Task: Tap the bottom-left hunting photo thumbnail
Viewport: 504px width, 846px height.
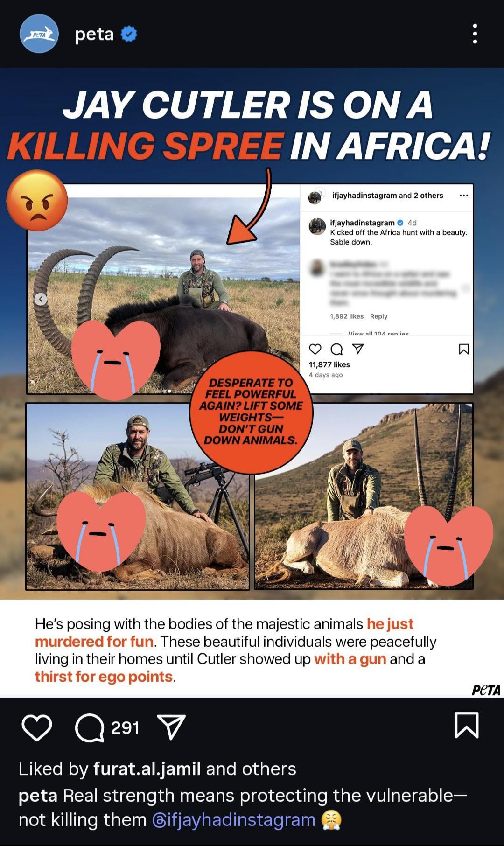Action: (137, 496)
